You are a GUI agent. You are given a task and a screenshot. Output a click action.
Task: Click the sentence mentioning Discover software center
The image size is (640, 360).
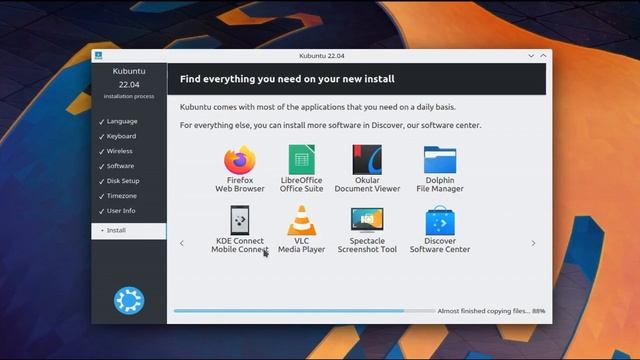pyautogui.click(x=330, y=125)
